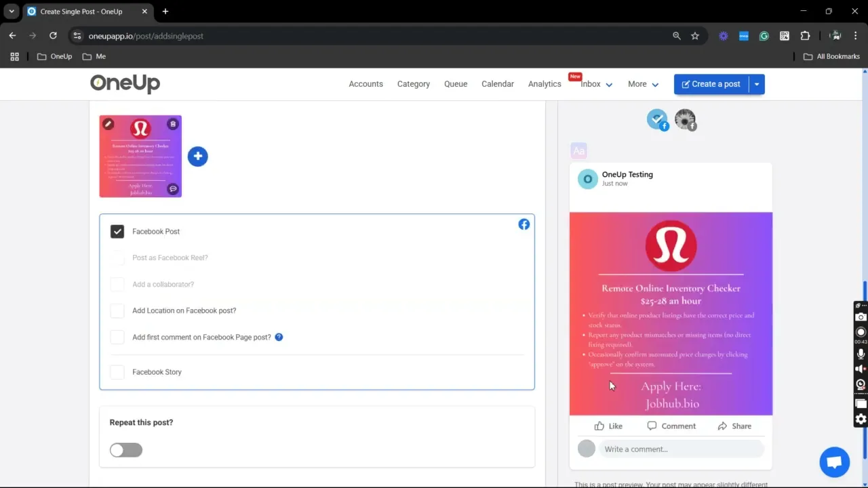Delete the uploaded image with trash icon
The width and height of the screenshot is (868, 488).
pyautogui.click(x=173, y=124)
